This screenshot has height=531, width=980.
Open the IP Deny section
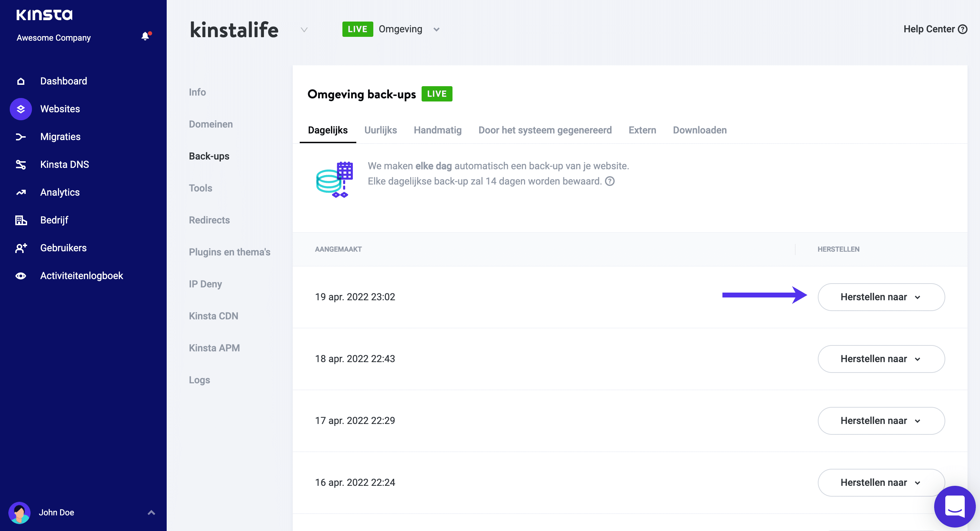(x=206, y=284)
